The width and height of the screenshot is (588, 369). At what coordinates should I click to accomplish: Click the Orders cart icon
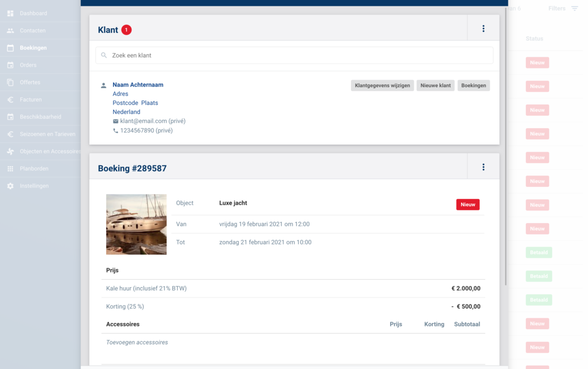pos(10,65)
